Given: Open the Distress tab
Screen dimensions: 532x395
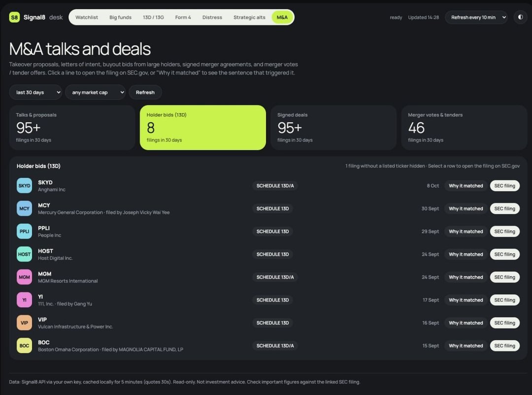Looking at the screenshot, I should pyautogui.click(x=212, y=17).
